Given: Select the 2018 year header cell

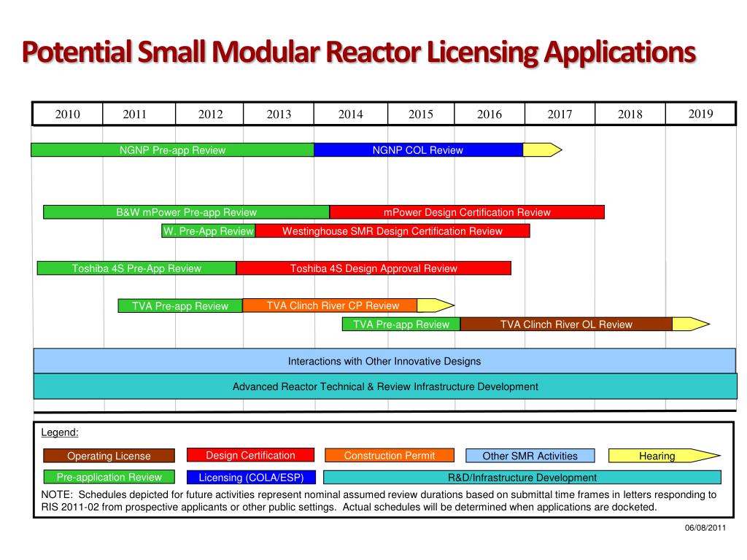Looking at the screenshot, I should tap(630, 114).
